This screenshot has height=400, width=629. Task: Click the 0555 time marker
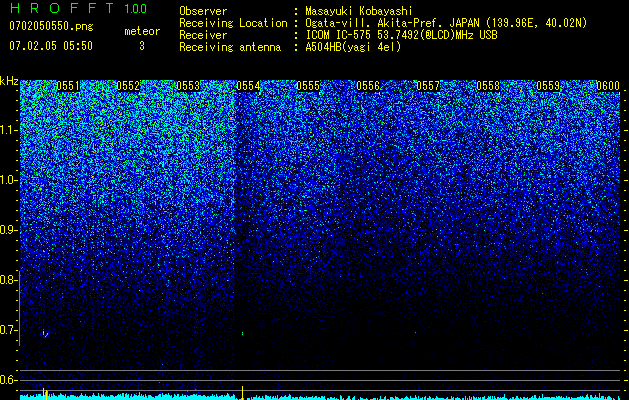(308, 86)
